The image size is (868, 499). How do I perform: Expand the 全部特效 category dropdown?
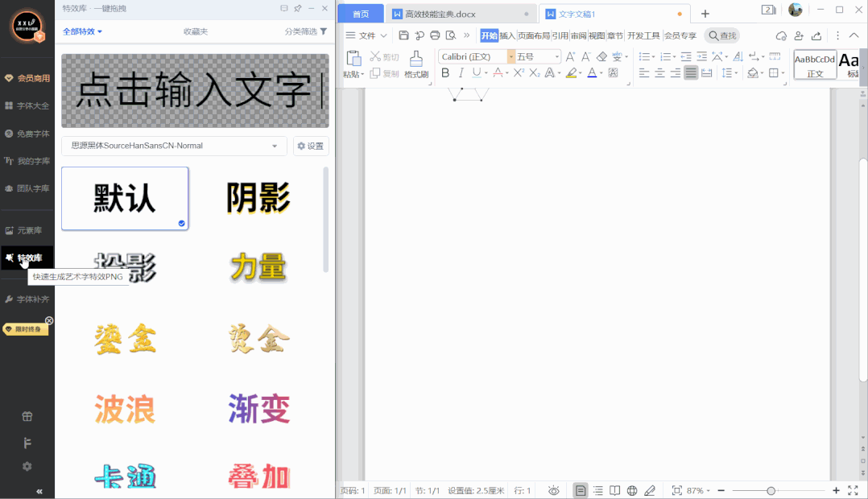tap(83, 31)
